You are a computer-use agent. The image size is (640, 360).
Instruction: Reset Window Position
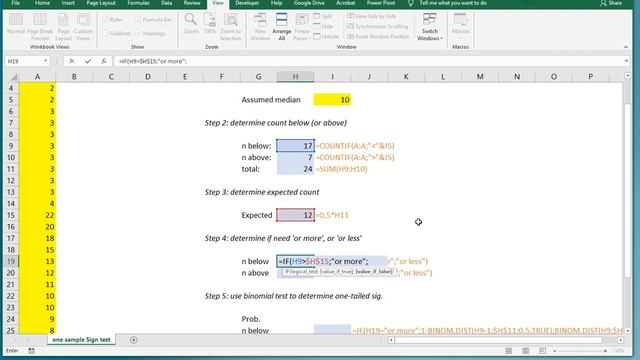click(378, 36)
